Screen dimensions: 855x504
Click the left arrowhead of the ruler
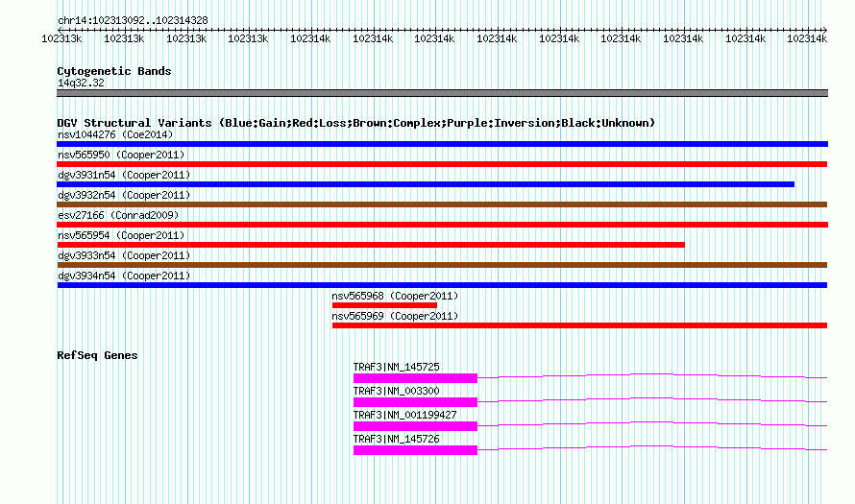59,30
